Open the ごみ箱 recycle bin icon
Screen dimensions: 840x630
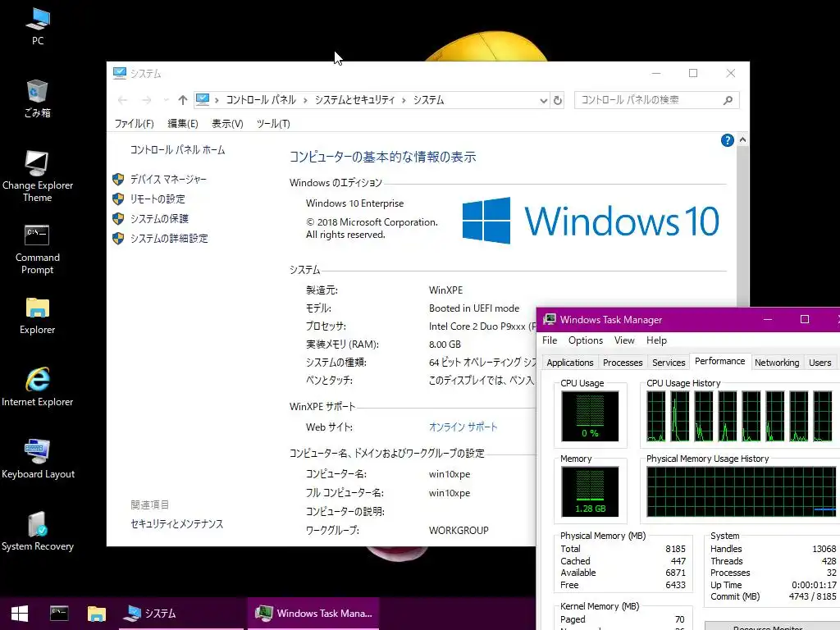click(38, 99)
